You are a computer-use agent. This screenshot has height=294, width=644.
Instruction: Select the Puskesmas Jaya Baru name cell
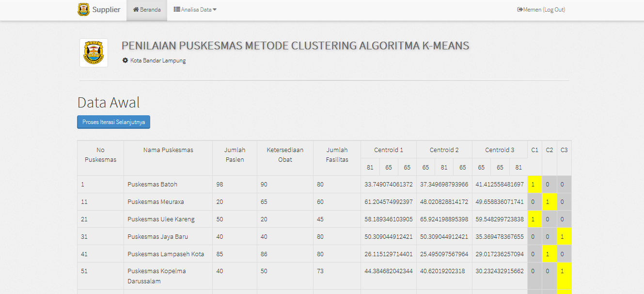168,237
